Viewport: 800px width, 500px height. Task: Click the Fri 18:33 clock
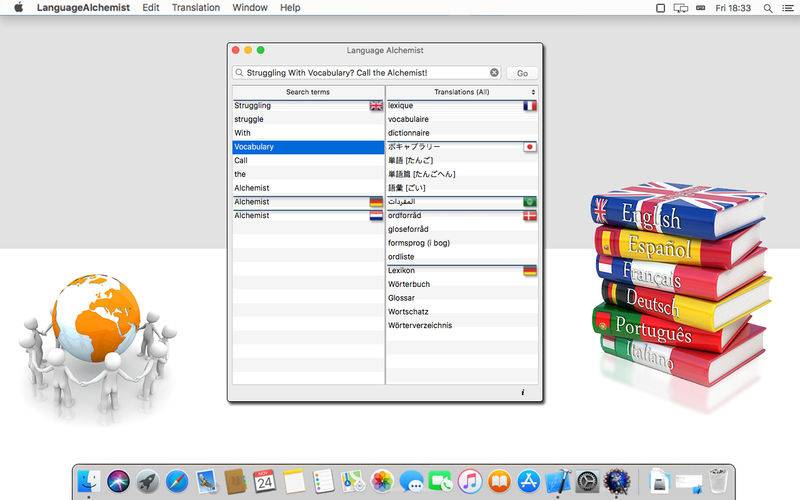[x=733, y=8]
